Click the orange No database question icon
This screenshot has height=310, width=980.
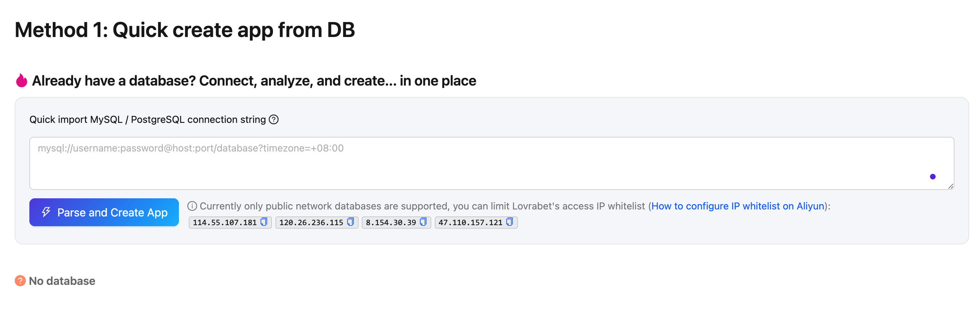click(20, 281)
